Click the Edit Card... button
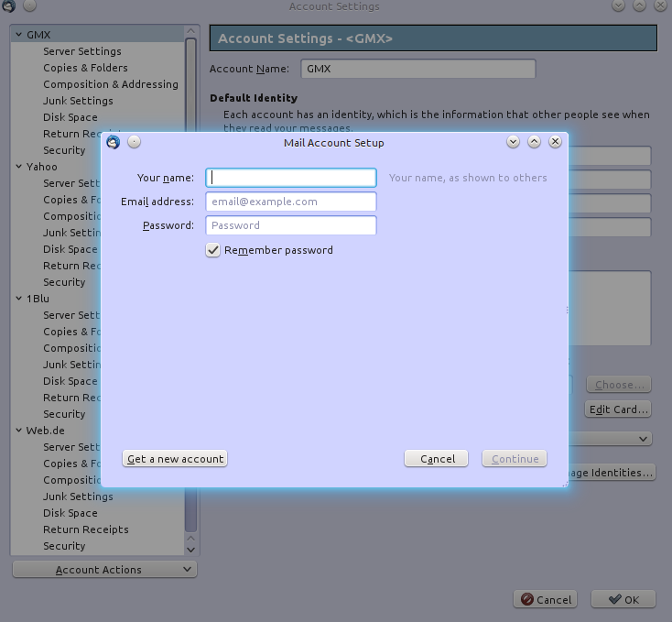Screen dimensions: 672x622 (x=618, y=409)
